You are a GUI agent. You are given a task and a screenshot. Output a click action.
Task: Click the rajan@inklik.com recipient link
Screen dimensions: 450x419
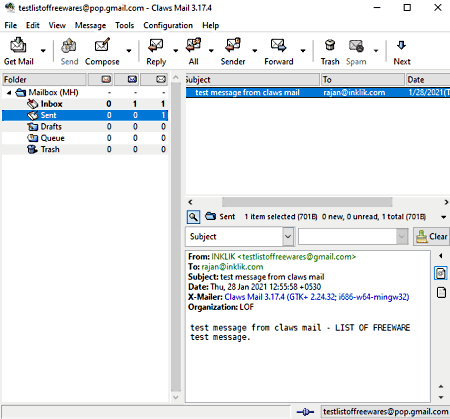point(232,267)
